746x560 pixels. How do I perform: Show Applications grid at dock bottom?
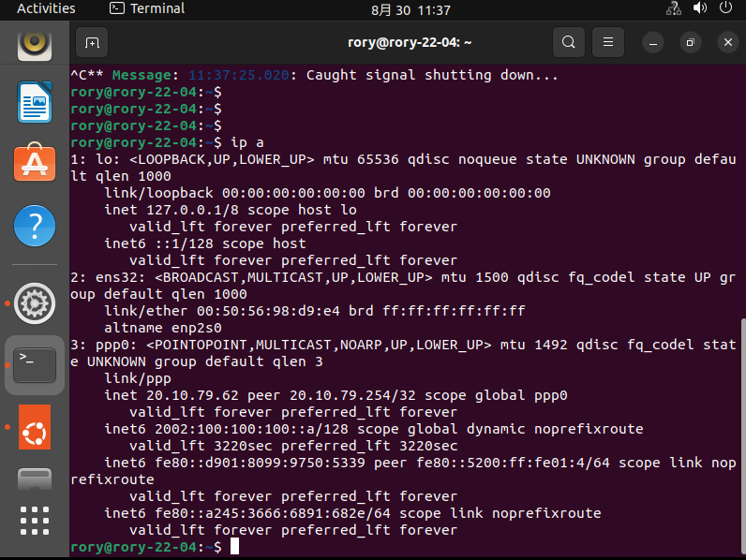35,521
